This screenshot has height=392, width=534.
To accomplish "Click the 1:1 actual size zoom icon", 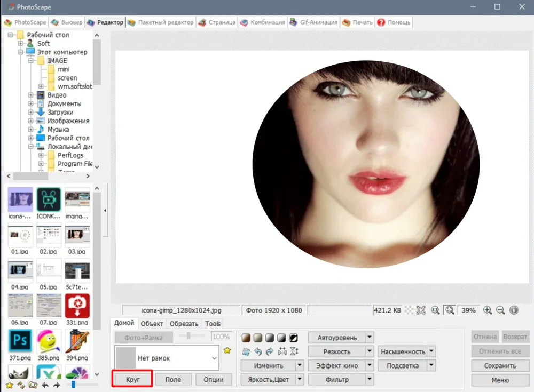I will tap(435, 310).
